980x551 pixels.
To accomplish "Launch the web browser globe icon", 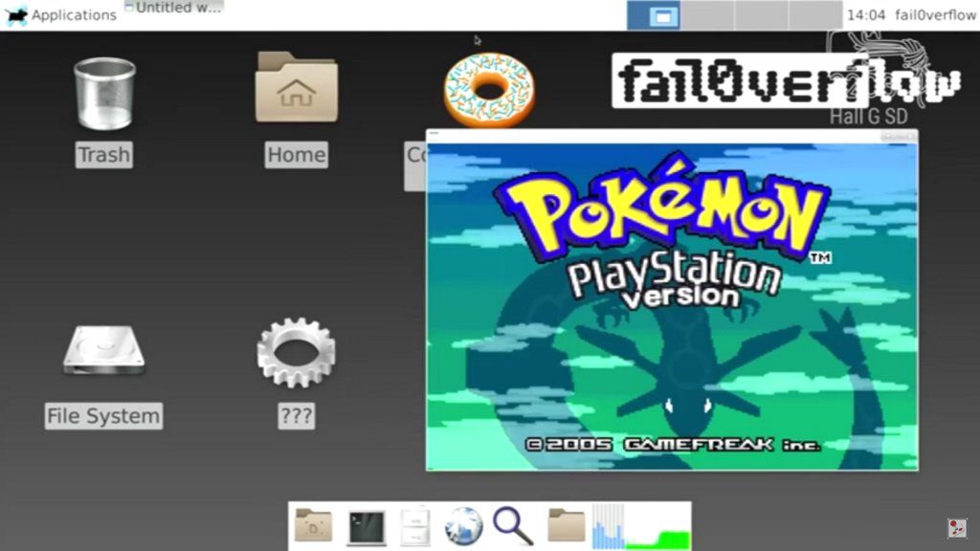I will click(x=462, y=526).
